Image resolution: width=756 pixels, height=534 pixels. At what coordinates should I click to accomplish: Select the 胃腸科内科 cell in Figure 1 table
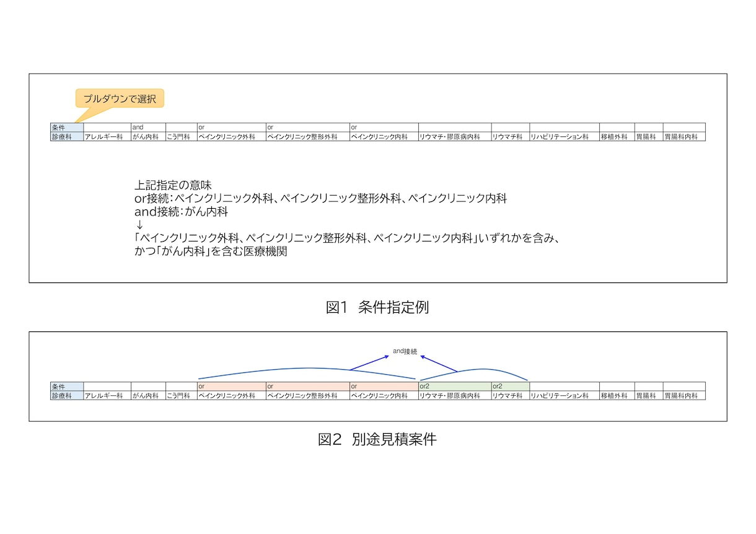pos(684,136)
